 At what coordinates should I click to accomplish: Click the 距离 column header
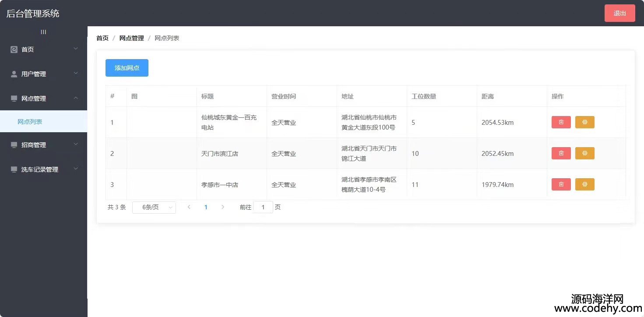488,96
